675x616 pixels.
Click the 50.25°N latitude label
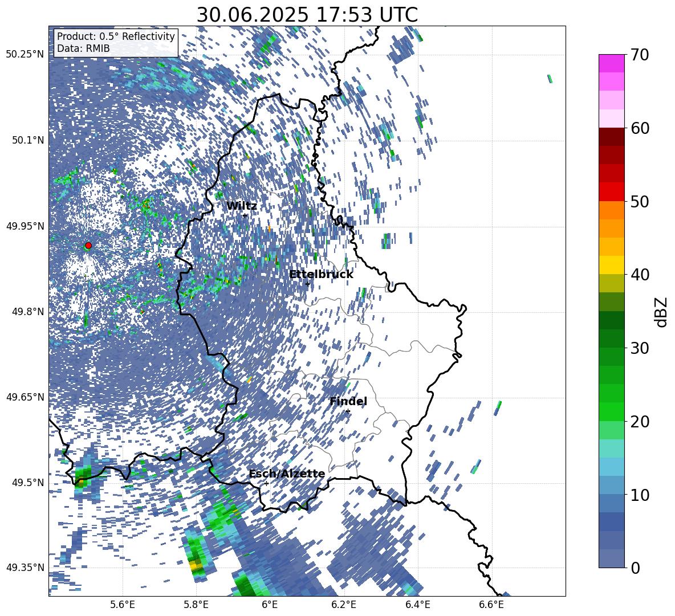coord(25,55)
